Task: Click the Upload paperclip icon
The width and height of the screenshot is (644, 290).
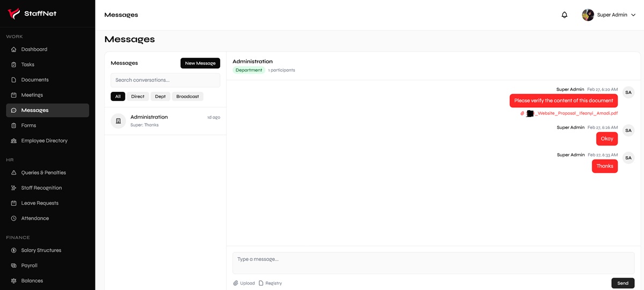Action: [236, 283]
